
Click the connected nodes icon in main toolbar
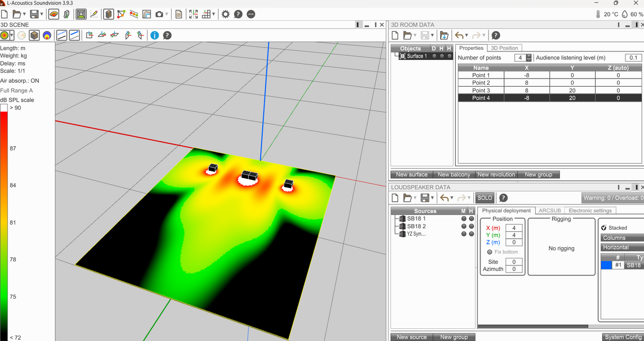[121, 14]
